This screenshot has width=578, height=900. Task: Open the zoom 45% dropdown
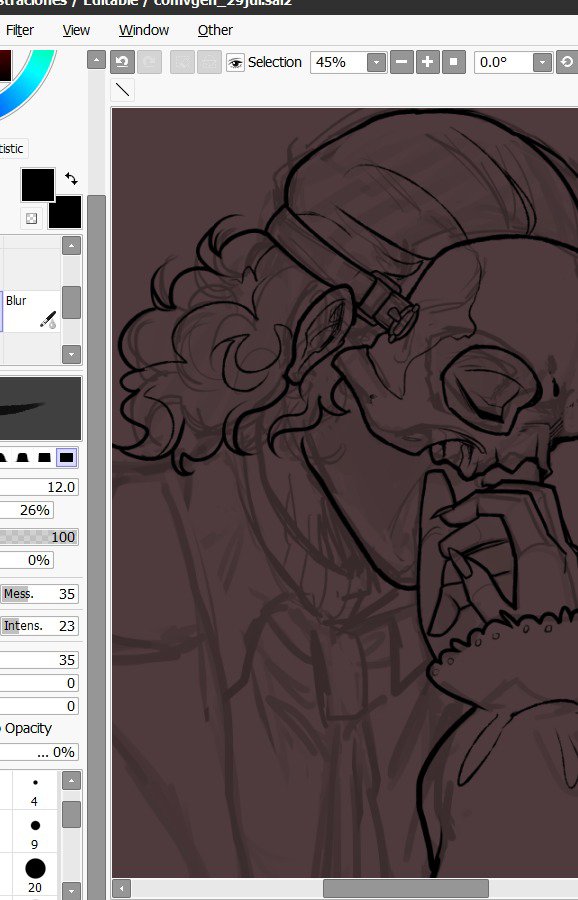[x=377, y=62]
